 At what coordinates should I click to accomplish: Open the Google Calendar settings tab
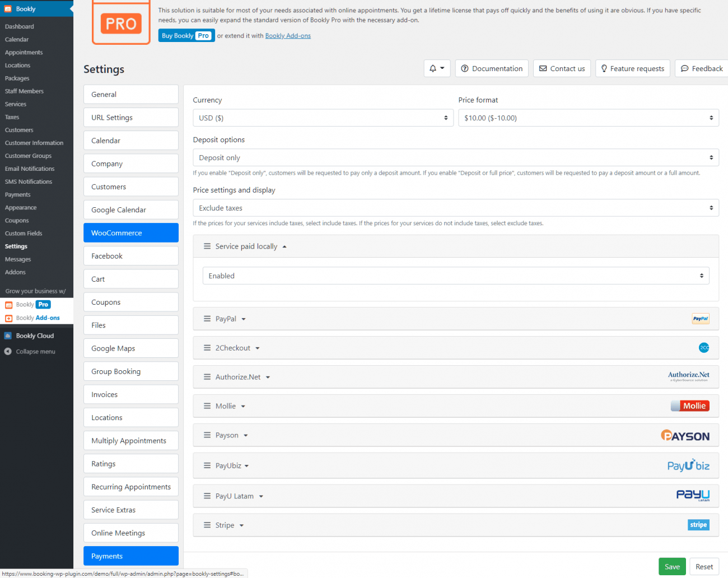click(x=131, y=209)
